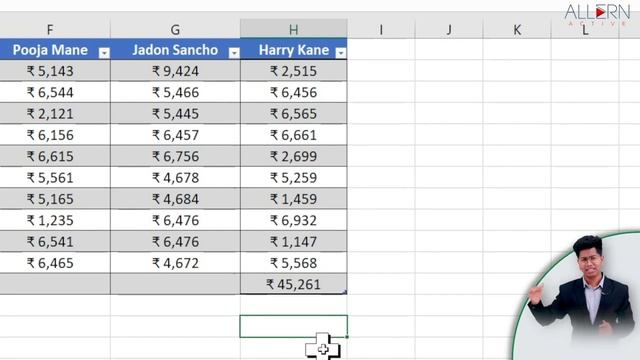Select cell with ₹ 5,466

click(x=175, y=92)
